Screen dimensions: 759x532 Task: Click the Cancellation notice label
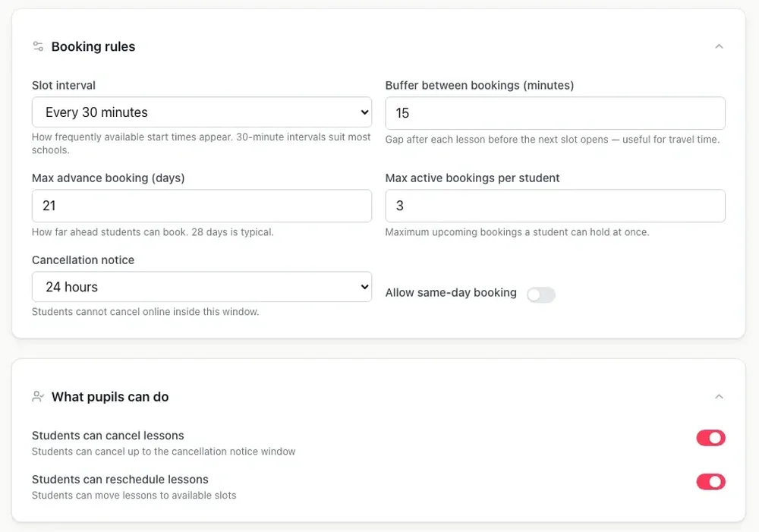pos(83,260)
